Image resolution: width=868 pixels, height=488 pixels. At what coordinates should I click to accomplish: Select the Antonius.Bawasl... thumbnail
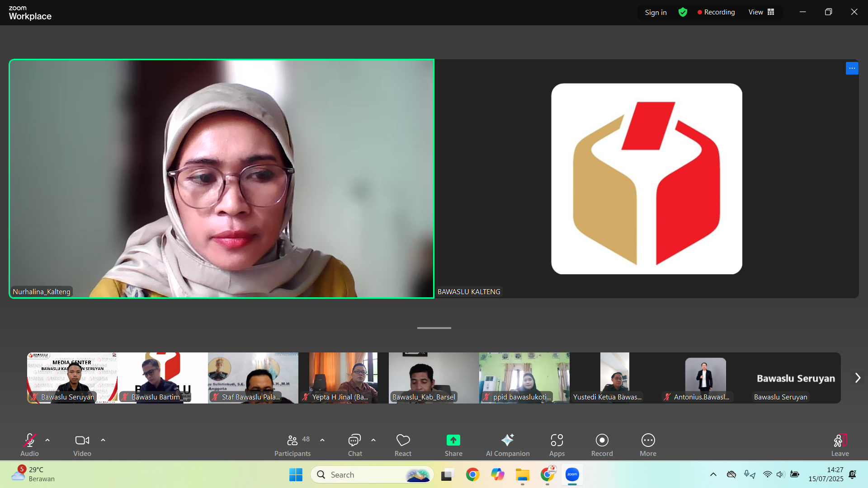pyautogui.click(x=705, y=378)
